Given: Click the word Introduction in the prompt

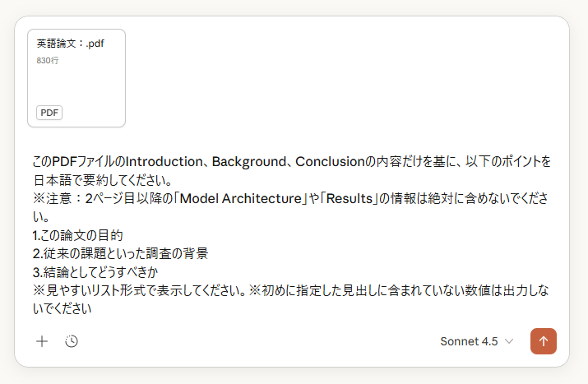Looking at the screenshot, I should tap(164, 162).
